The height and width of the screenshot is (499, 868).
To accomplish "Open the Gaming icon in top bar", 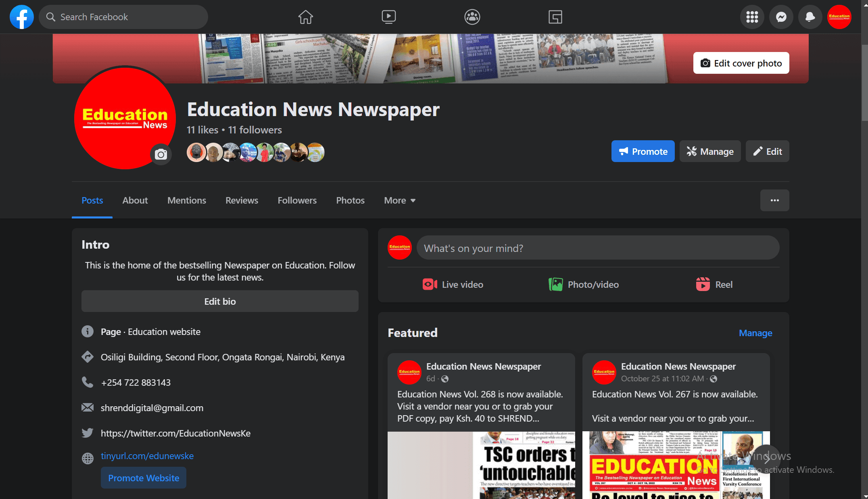I will tap(555, 17).
